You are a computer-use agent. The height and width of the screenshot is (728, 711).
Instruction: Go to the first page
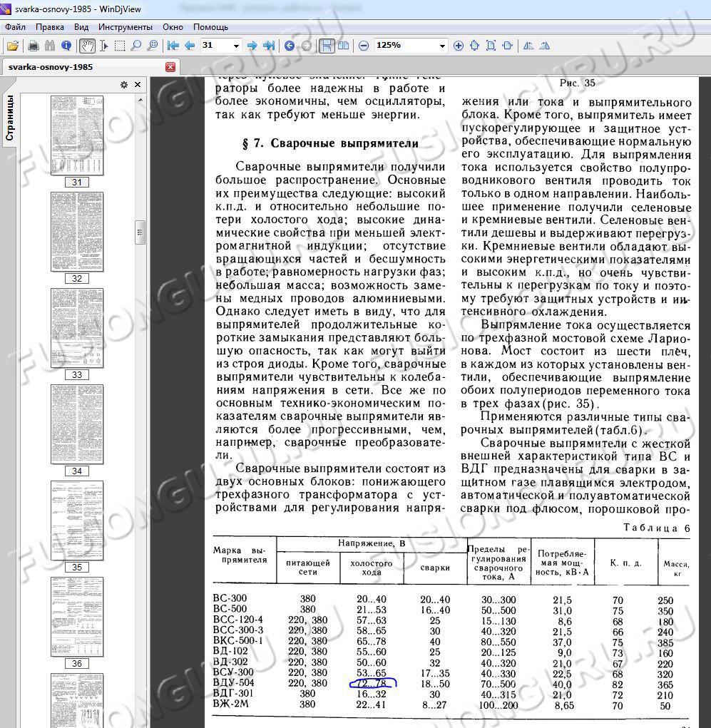[x=173, y=46]
